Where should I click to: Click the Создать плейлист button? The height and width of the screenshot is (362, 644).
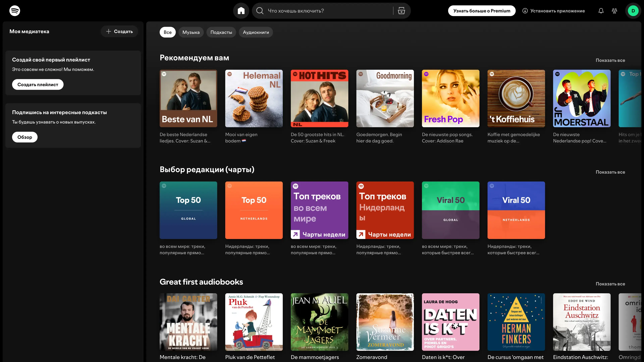click(x=38, y=84)
